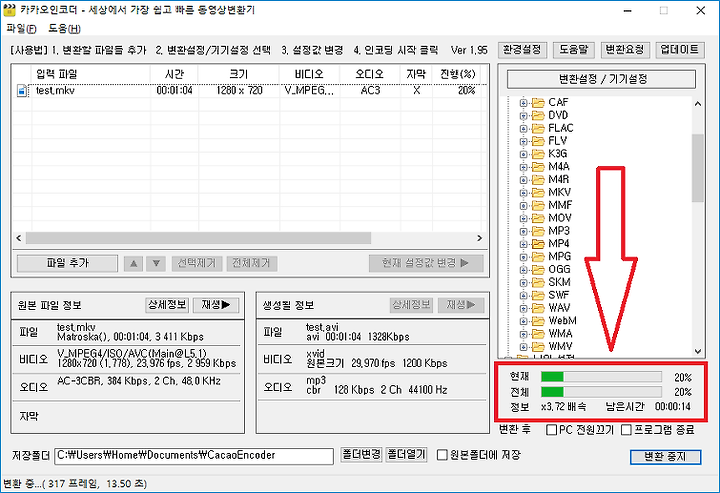Click the FLV folder icon

(538, 141)
